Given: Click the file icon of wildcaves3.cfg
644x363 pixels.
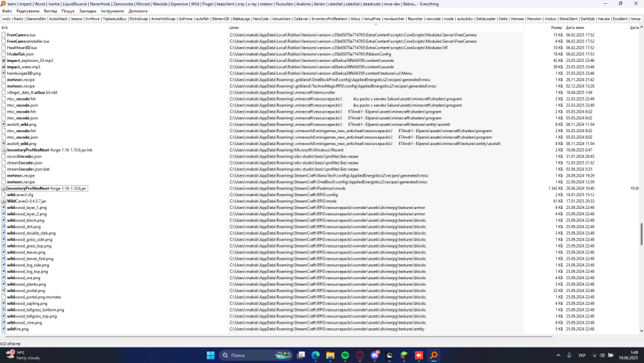Looking at the screenshot, I should 4,195.
